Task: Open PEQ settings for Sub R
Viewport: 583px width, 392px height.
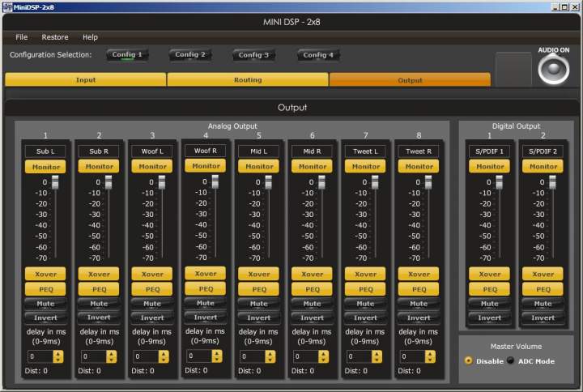Action: click(x=99, y=289)
